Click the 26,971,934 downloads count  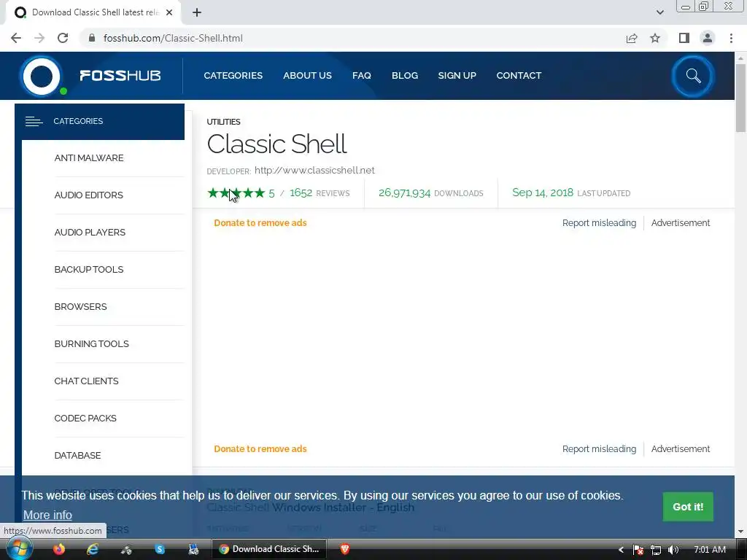tap(404, 192)
